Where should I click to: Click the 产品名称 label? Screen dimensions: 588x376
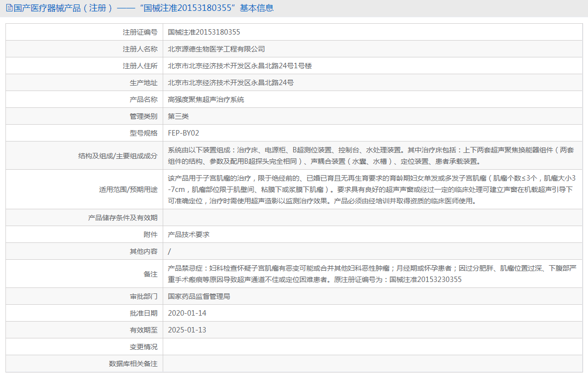click(143, 99)
